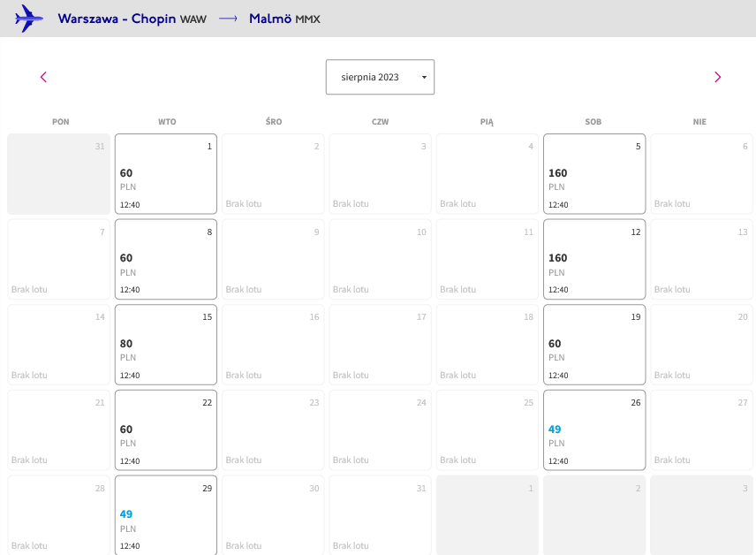The height and width of the screenshot is (555, 756).
Task: Go to previous month with left chevron
Action: click(43, 77)
